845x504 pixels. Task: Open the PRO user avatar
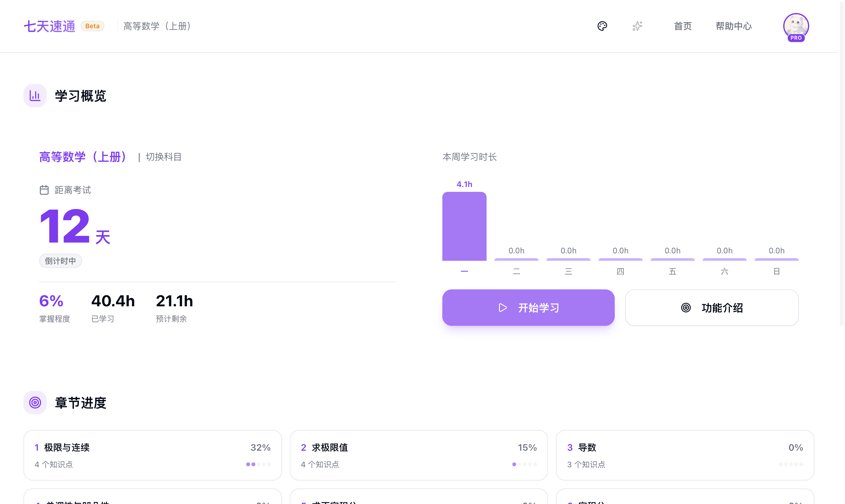click(796, 27)
